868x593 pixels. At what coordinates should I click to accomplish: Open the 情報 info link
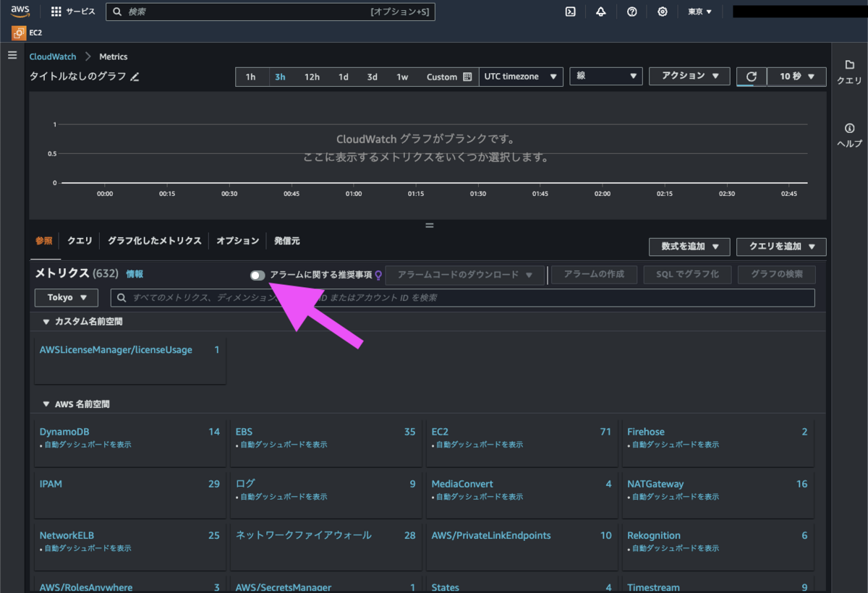(x=135, y=274)
